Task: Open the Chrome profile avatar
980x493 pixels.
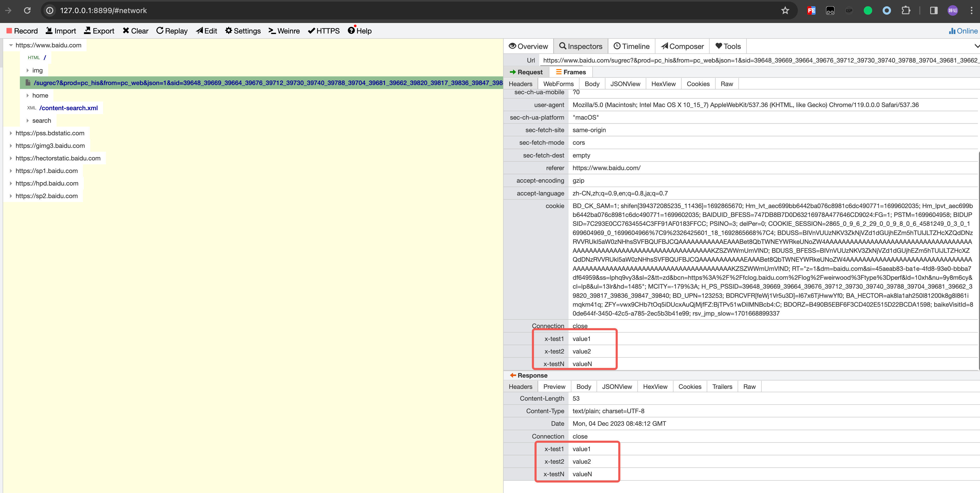Action: point(953,10)
